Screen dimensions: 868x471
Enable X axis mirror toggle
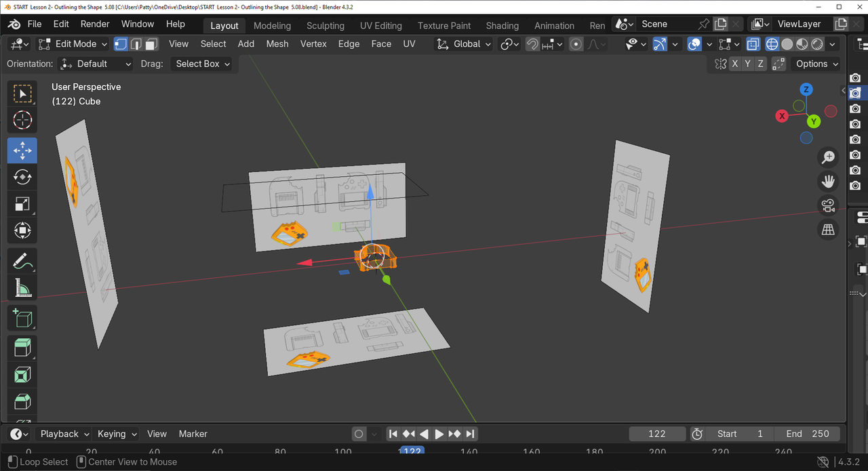coord(735,64)
